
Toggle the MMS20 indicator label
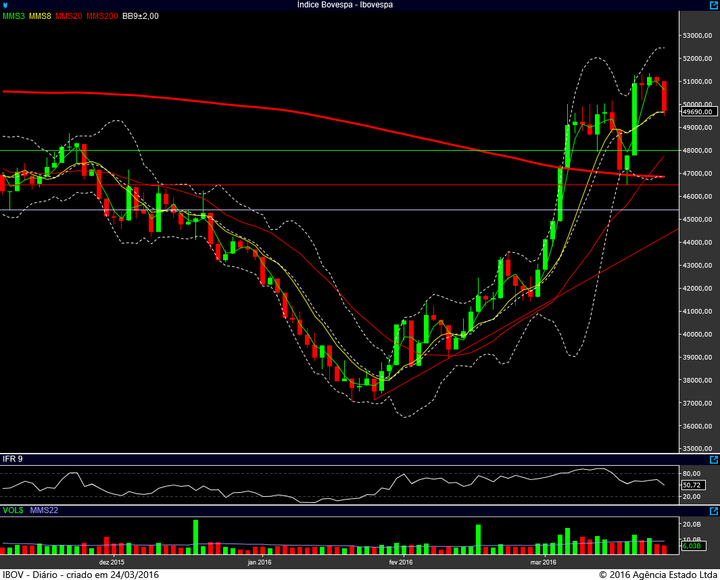click(x=69, y=16)
